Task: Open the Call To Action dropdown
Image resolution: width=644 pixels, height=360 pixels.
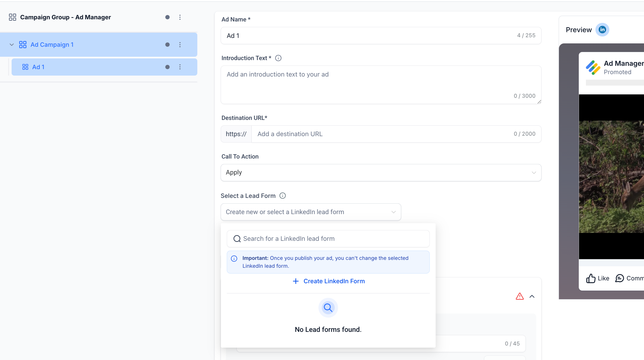Action: coord(381,173)
